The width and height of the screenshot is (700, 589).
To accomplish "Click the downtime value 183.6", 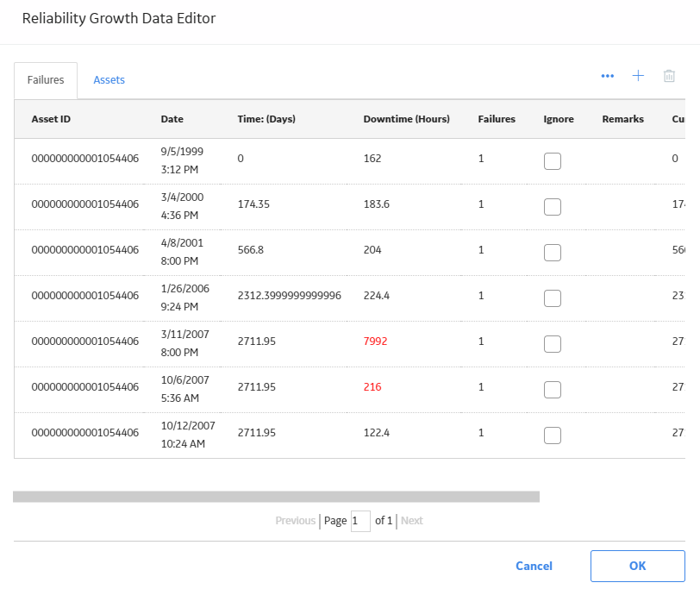I will click(x=376, y=204).
